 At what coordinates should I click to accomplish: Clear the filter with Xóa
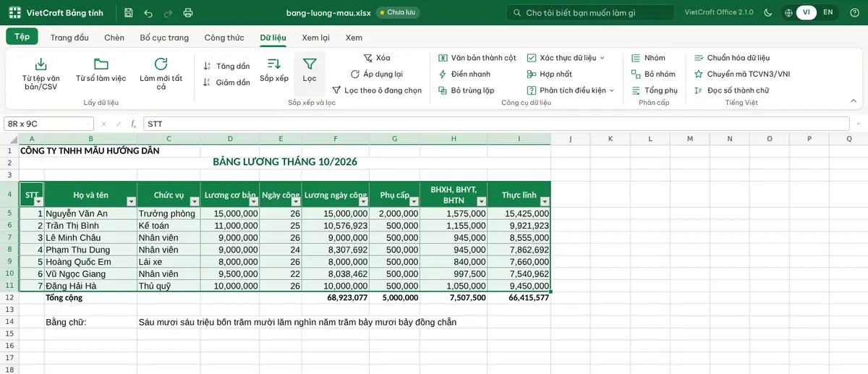click(x=377, y=58)
